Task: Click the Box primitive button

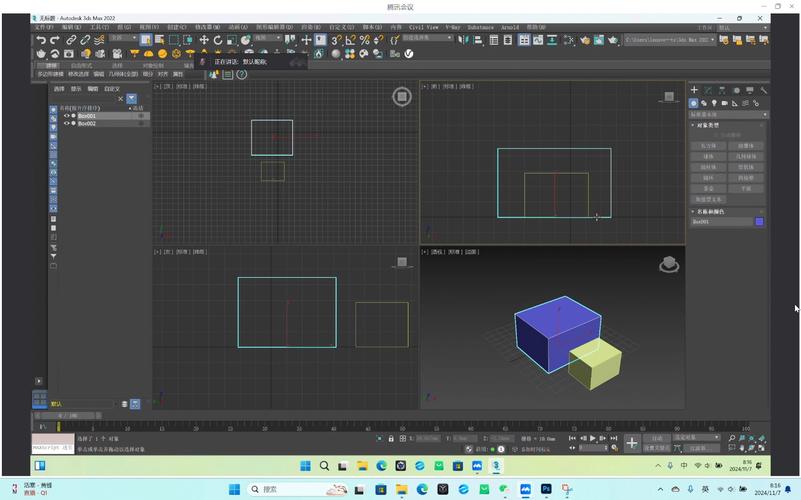Action: [708, 146]
